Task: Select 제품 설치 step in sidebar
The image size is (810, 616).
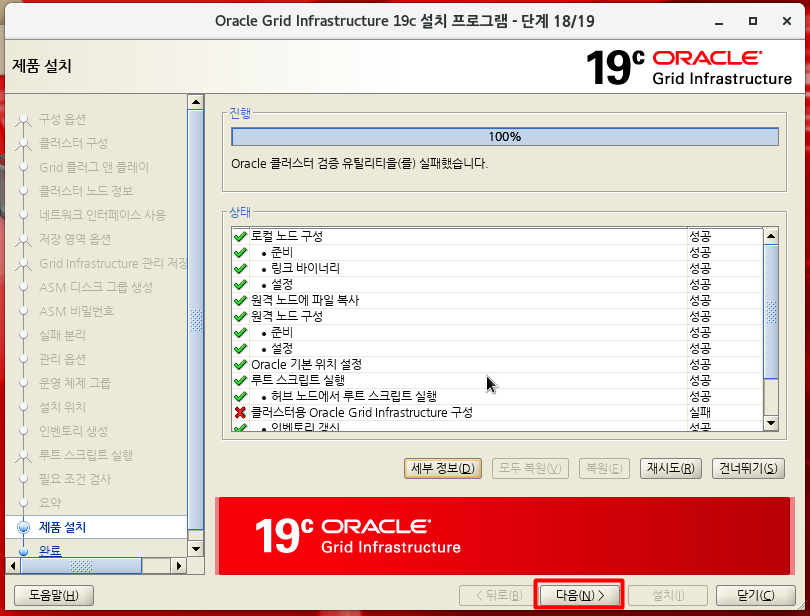Action: point(62,527)
